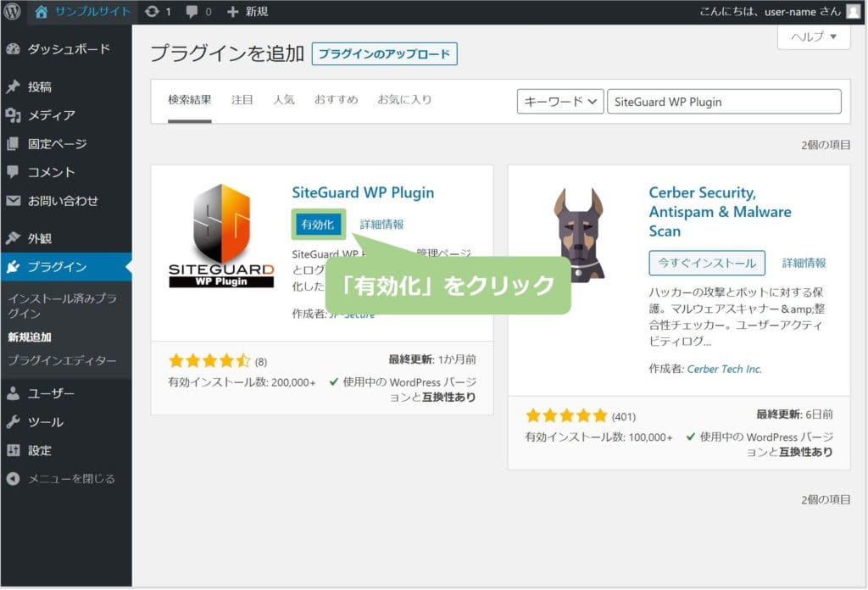Click the 有効インストール数: 200,000+ text
868x590 pixels.
pyautogui.click(x=242, y=382)
